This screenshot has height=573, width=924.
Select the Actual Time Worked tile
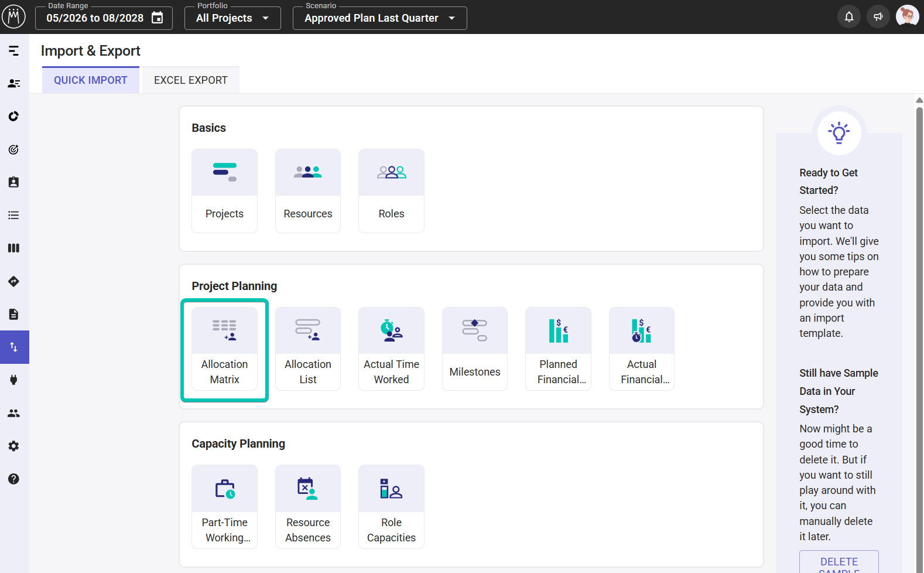pyautogui.click(x=392, y=349)
